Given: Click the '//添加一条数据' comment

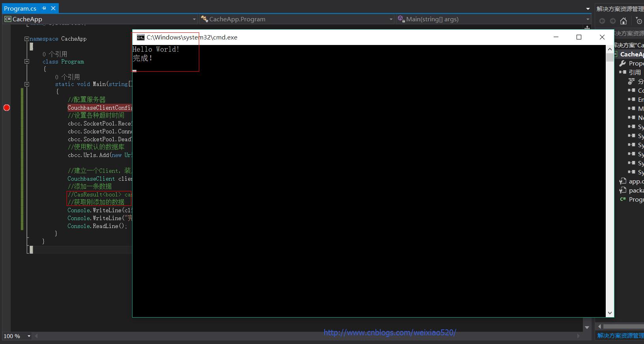Looking at the screenshot, I should (90, 187).
